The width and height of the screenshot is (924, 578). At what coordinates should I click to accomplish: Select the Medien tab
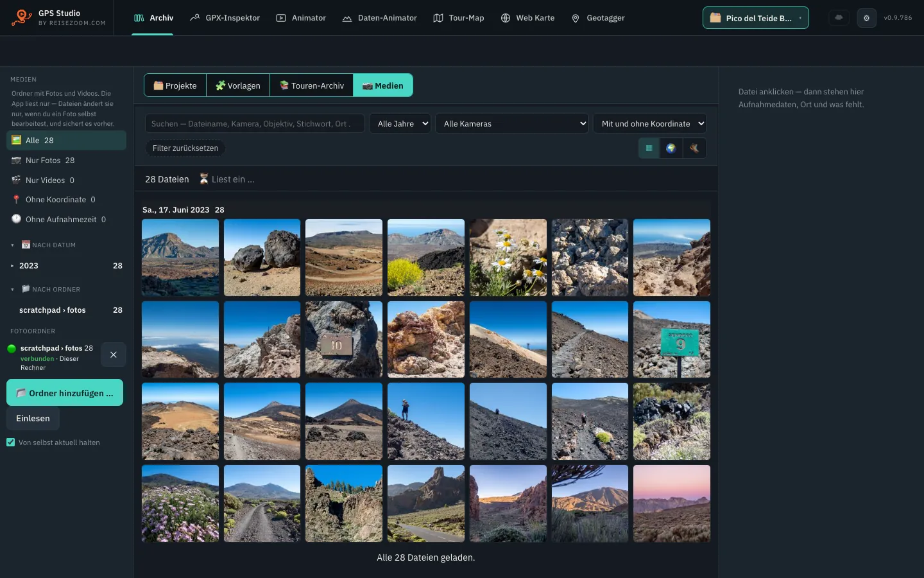(383, 85)
